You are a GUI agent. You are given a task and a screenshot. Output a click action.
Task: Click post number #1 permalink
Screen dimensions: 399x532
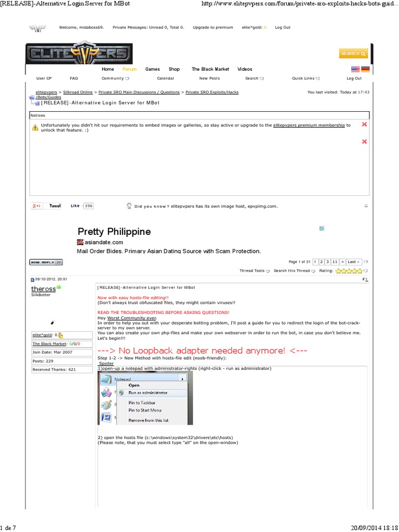pos(366,279)
